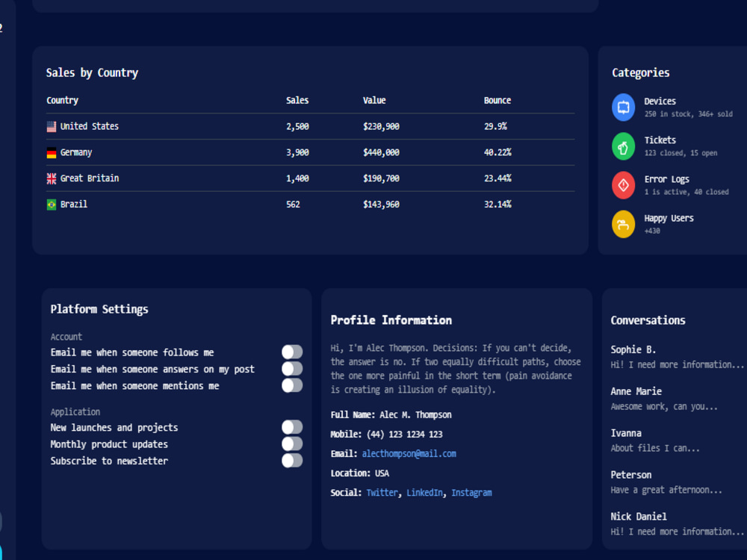Enable email alerts when someone mentions me
This screenshot has height=560, width=747.
[291, 385]
